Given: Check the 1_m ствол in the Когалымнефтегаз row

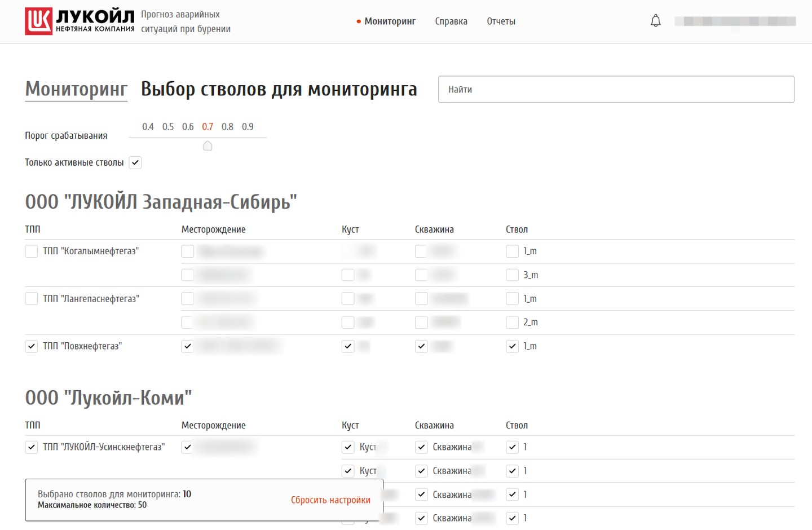Looking at the screenshot, I should [x=512, y=251].
